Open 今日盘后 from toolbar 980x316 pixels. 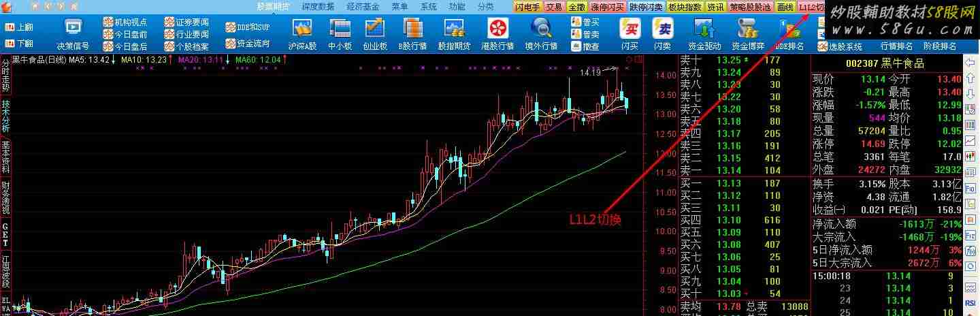point(125,46)
